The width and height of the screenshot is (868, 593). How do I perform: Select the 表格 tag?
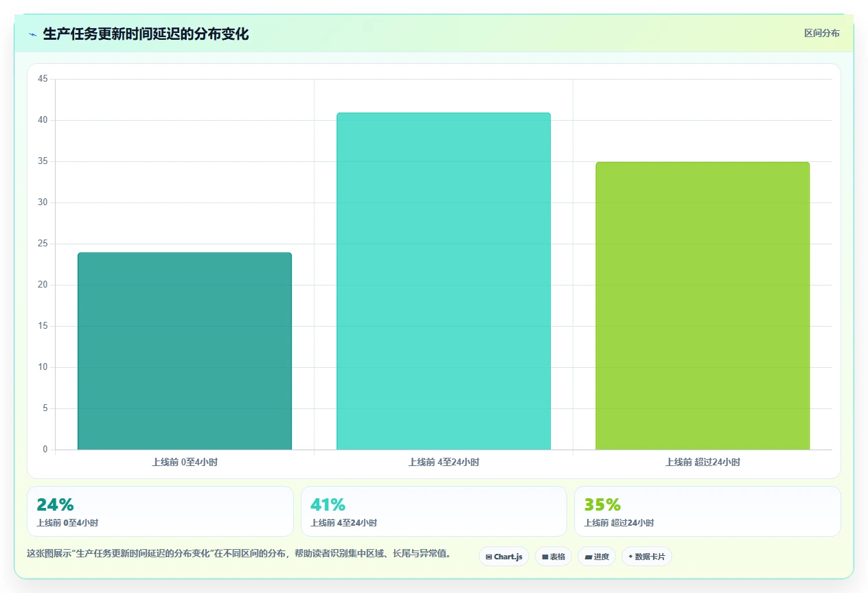coord(553,557)
